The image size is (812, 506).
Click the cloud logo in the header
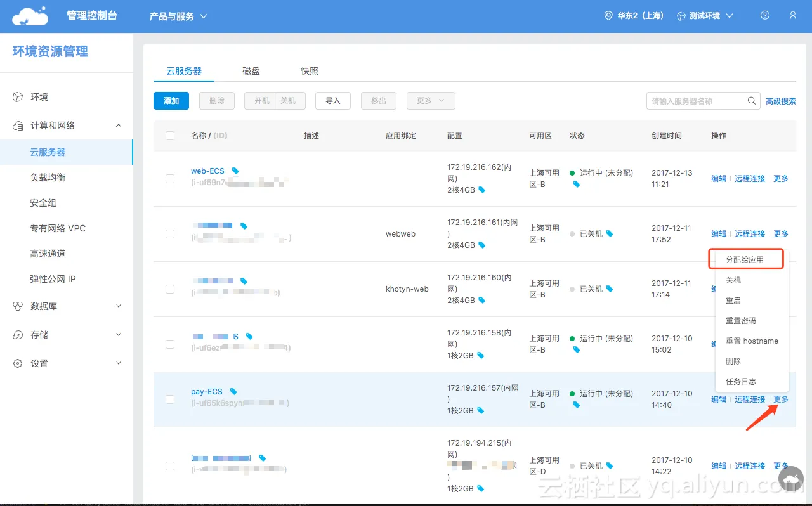click(30, 16)
